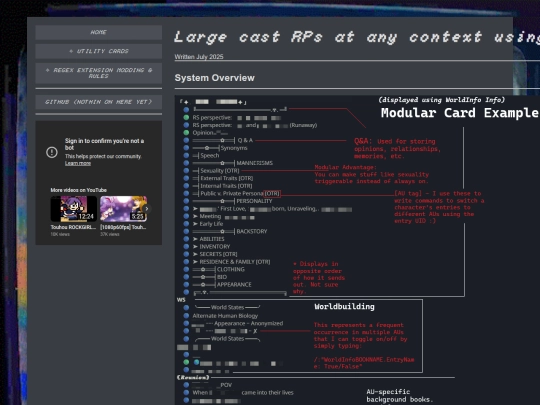The width and height of the screenshot is (540, 405).
Task: Click the red-boxed [OTR] tag on Persona row
Action: click(x=272, y=194)
